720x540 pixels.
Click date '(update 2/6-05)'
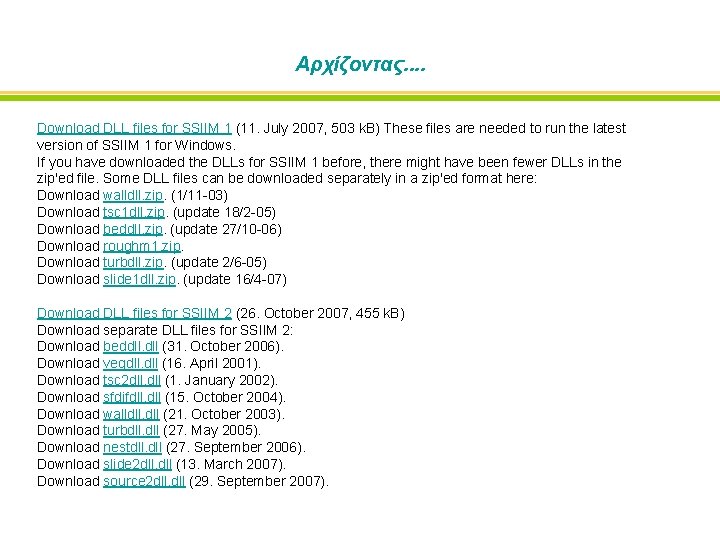219,263
